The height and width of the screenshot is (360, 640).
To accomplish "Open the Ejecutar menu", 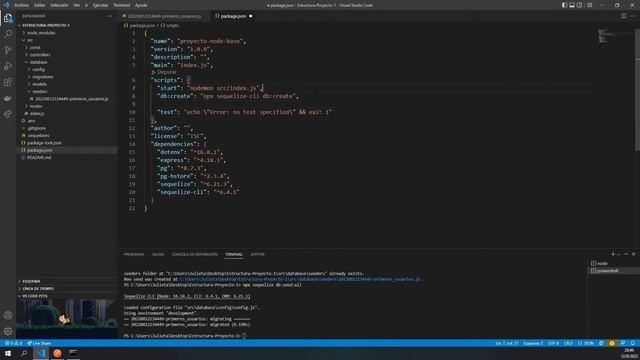I will point(100,5).
